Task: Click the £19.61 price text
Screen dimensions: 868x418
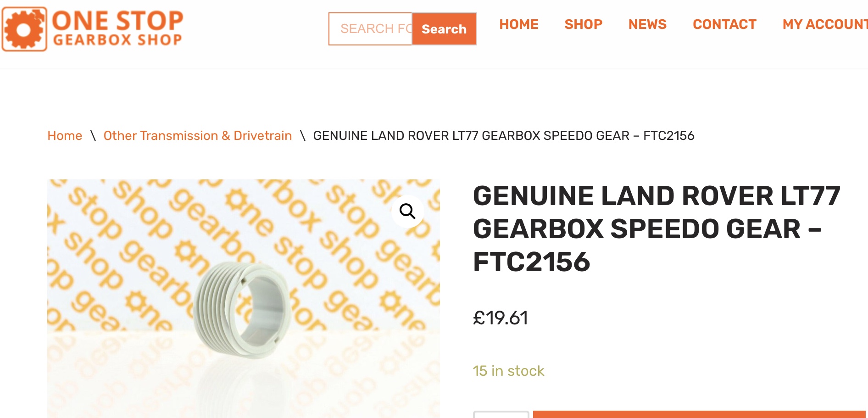Action: click(x=501, y=318)
